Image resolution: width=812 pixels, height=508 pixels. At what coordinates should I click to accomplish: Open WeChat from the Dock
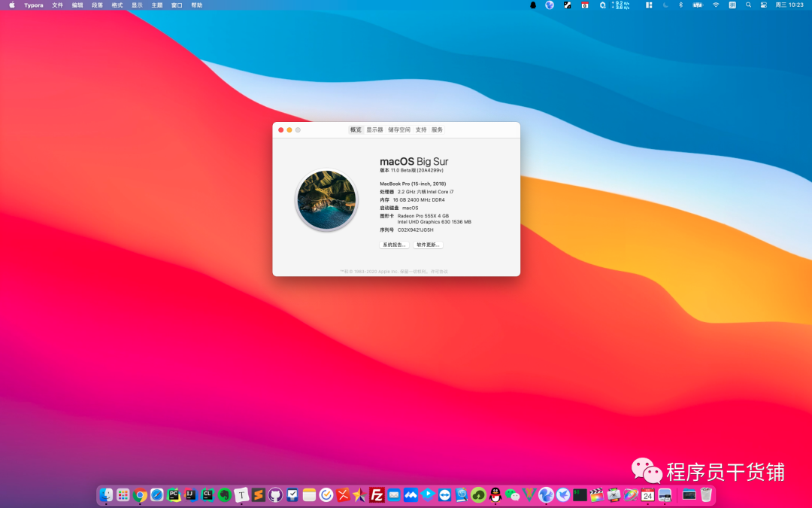tap(512, 495)
